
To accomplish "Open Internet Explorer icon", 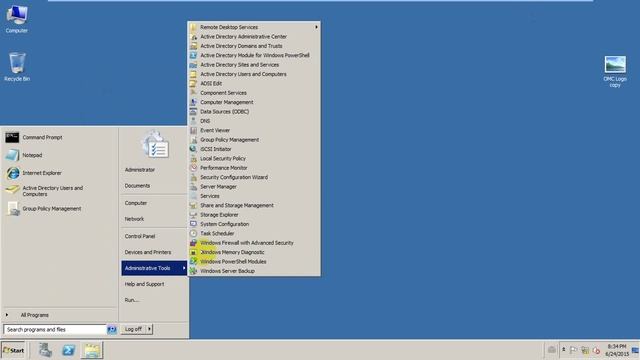I will click(x=12, y=173).
